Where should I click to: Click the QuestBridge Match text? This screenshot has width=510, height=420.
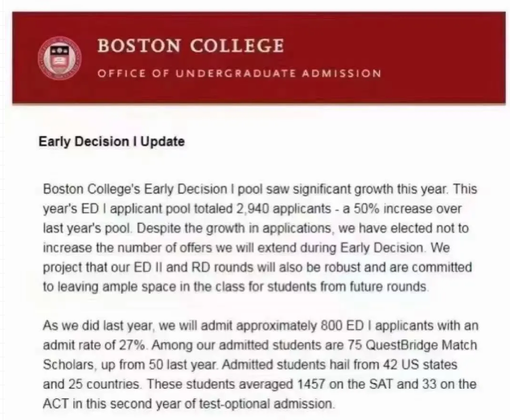[x=422, y=345]
